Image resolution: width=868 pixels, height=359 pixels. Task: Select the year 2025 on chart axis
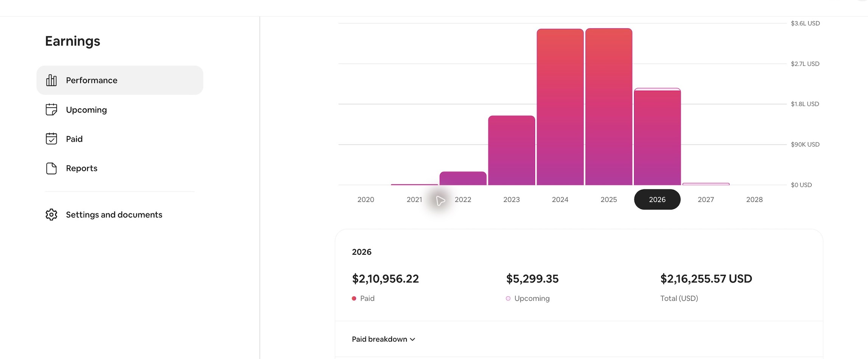point(609,200)
